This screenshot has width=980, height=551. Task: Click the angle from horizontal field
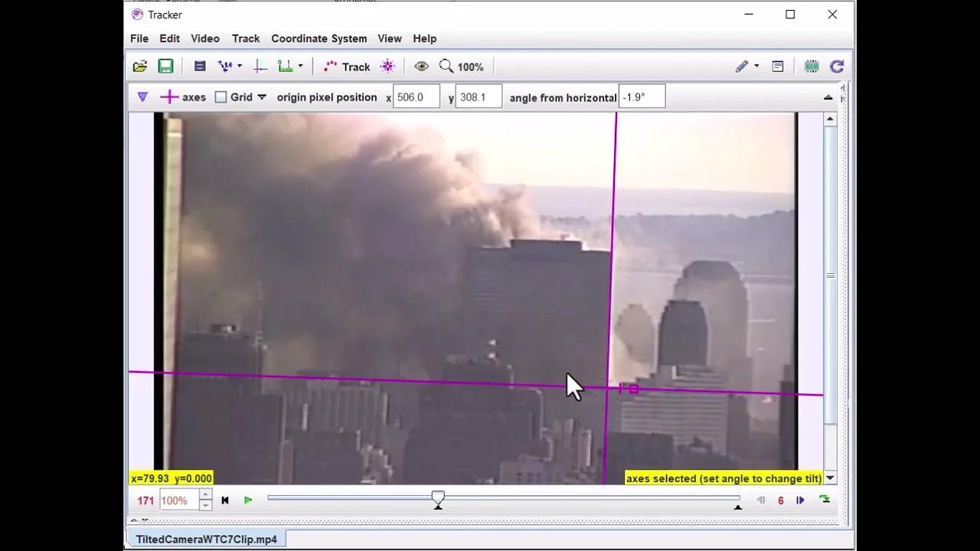click(x=641, y=97)
